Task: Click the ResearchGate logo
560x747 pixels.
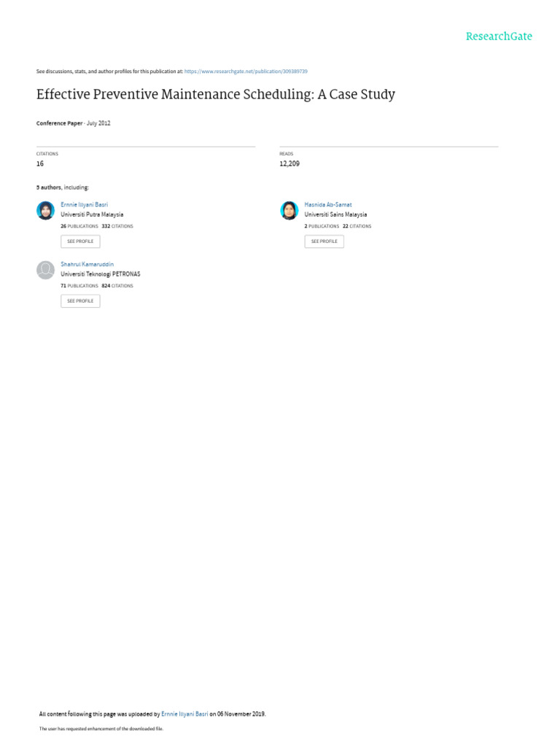Action: 499,36
